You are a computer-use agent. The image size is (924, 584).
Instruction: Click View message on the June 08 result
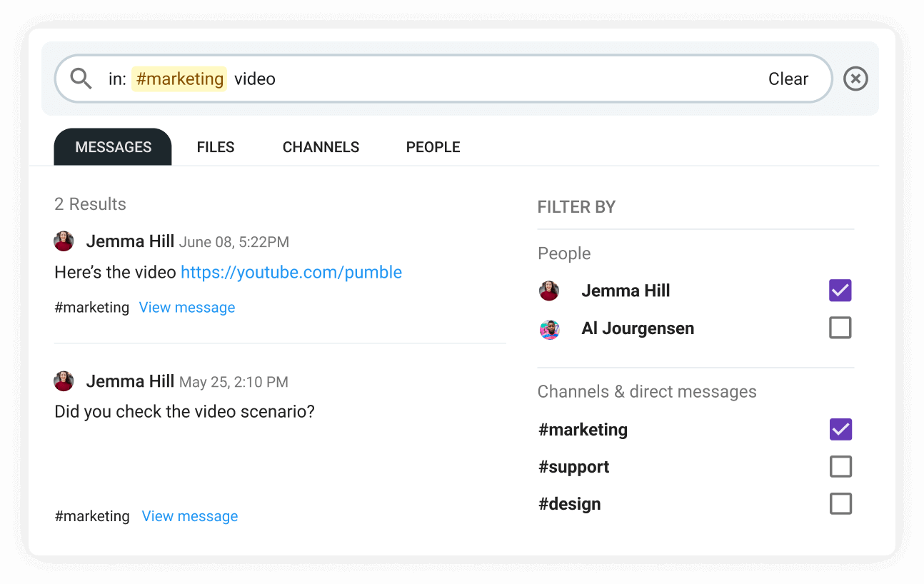tap(186, 307)
